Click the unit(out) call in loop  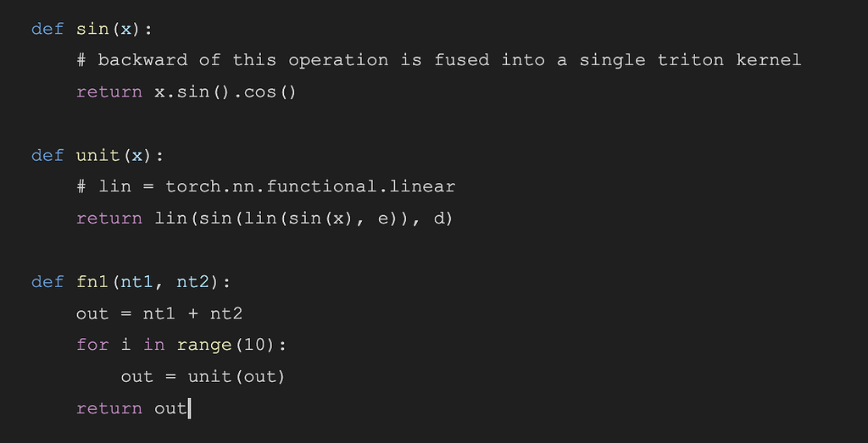(x=236, y=377)
